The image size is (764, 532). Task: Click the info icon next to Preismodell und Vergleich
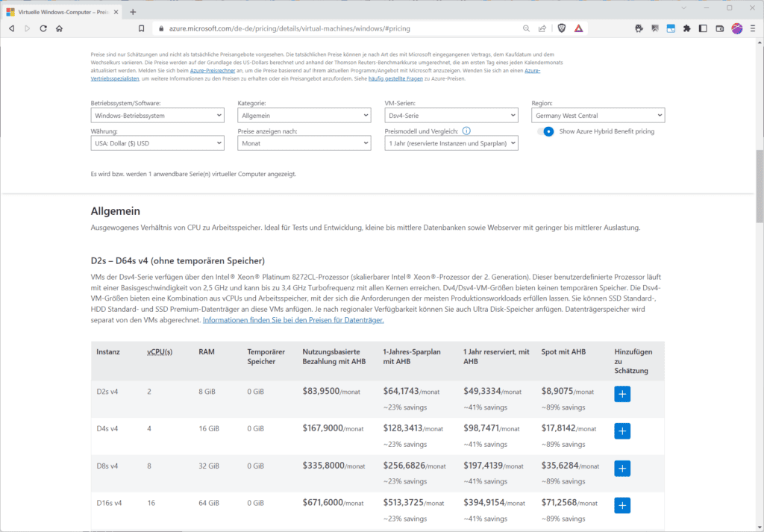click(466, 131)
